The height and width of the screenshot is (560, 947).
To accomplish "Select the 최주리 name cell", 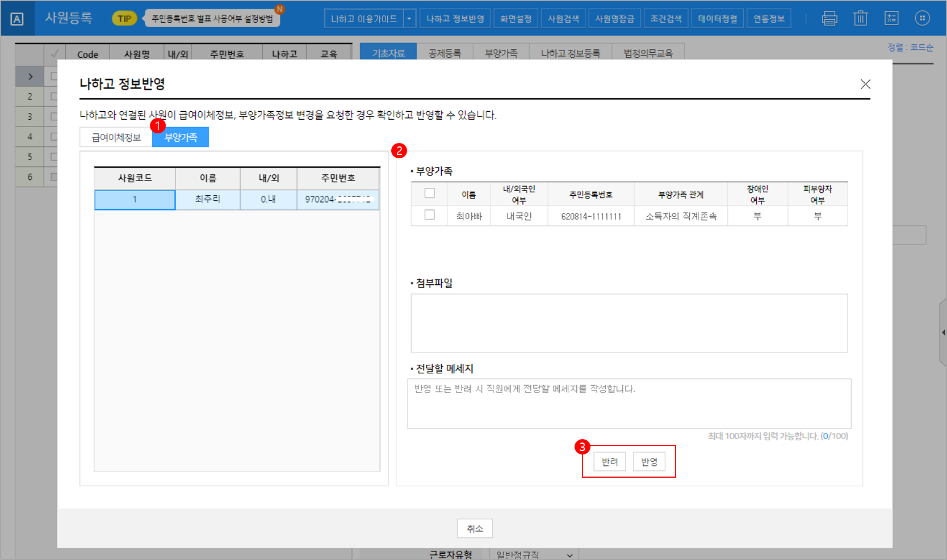I will [x=208, y=200].
